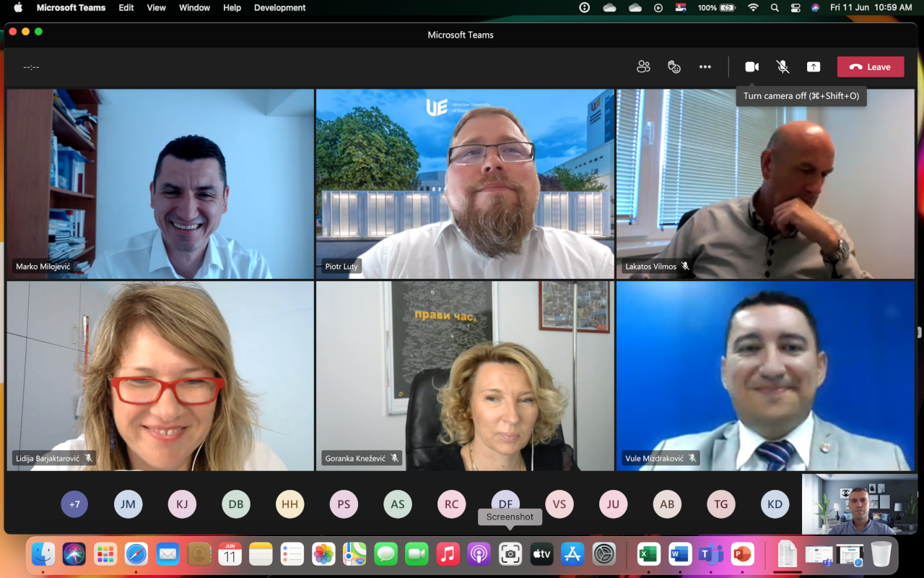Turn camera off with the video button
This screenshot has width=924, height=578.
click(x=751, y=67)
